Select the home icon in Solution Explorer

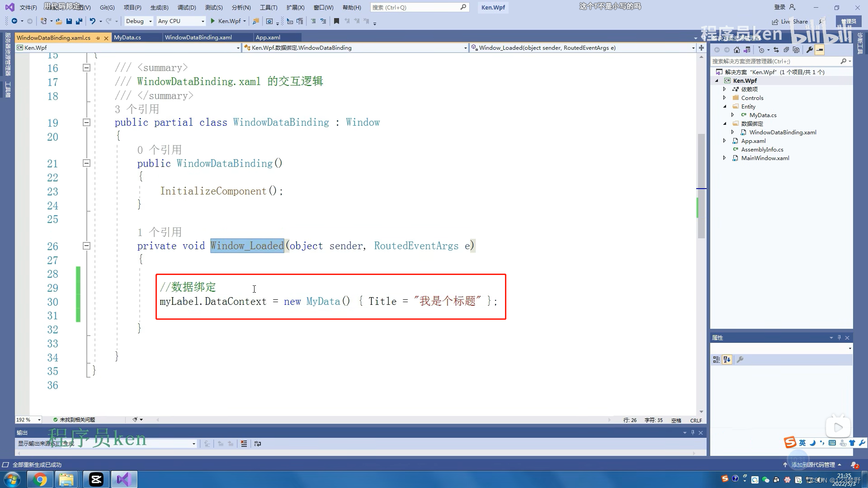click(737, 50)
